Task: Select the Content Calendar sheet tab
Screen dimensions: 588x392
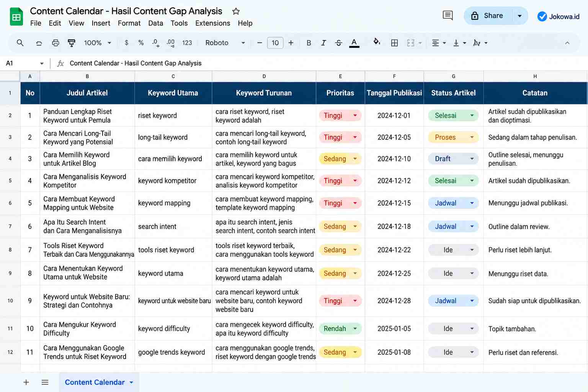Action: click(x=99, y=382)
